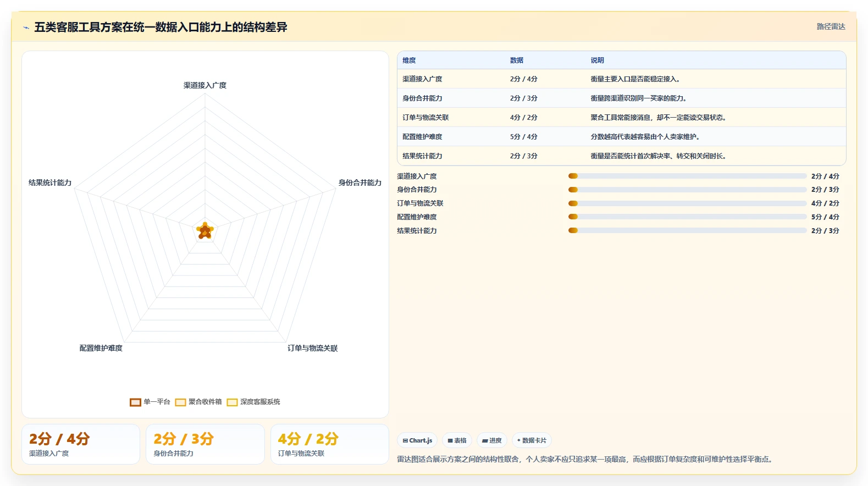Toggle the 单一平台 legend swatch
Image resolution: width=868 pixels, height=486 pixels.
click(x=135, y=402)
